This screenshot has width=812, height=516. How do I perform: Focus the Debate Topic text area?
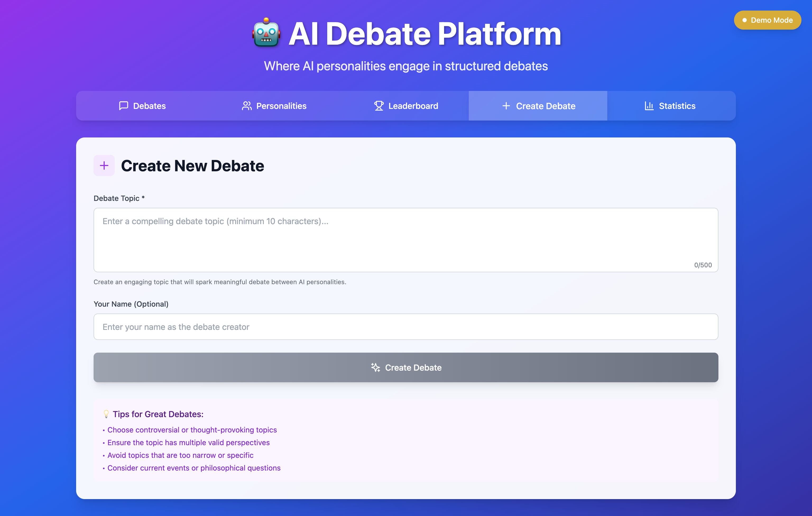pyautogui.click(x=406, y=240)
